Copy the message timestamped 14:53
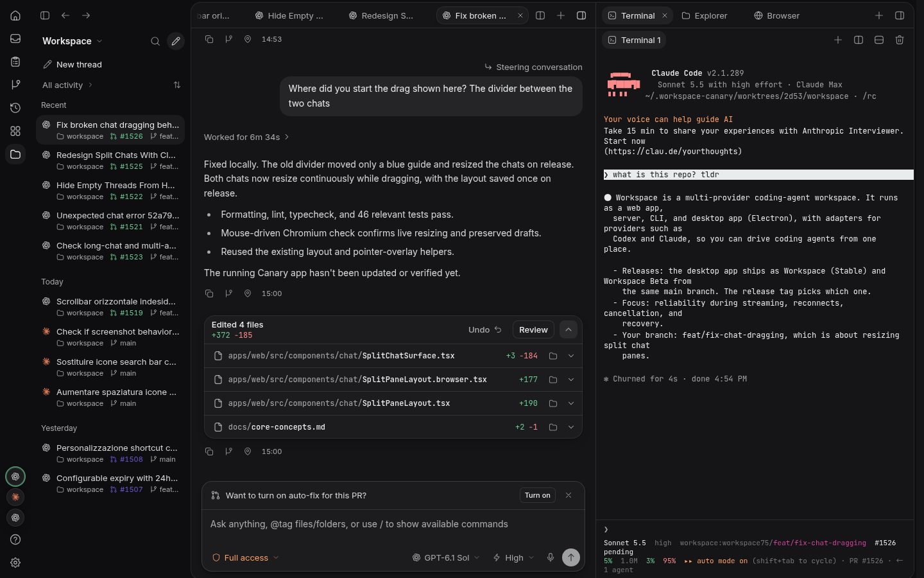 [209, 39]
